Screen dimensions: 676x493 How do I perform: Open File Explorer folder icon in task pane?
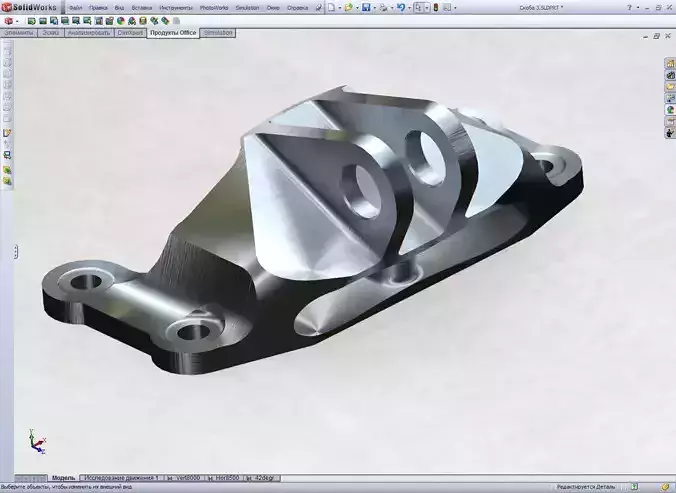click(x=670, y=87)
